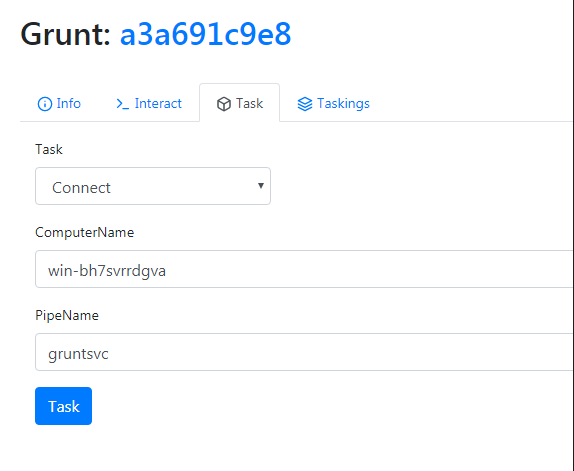Screen dimensions: 574x471
Task: Click the ComputerName input field
Action: pos(304,269)
